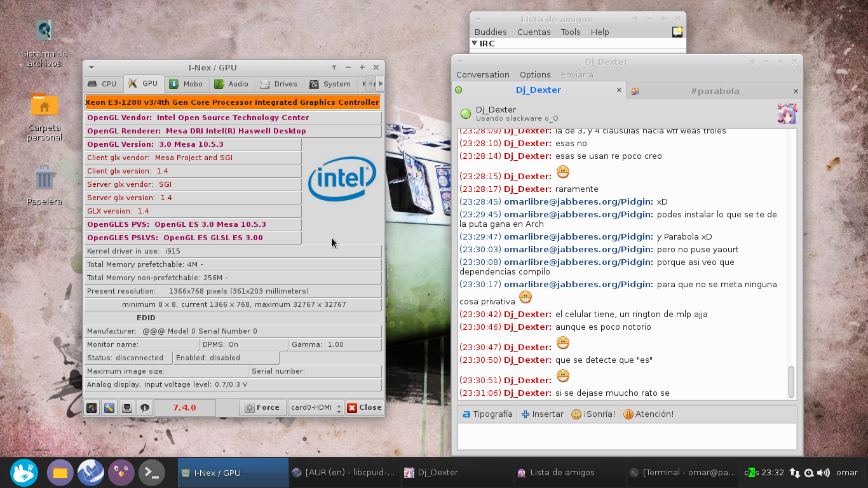The width and height of the screenshot is (868, 488).
Task: Click Kernel driver in use i915 row
Action: click(233, 251)
